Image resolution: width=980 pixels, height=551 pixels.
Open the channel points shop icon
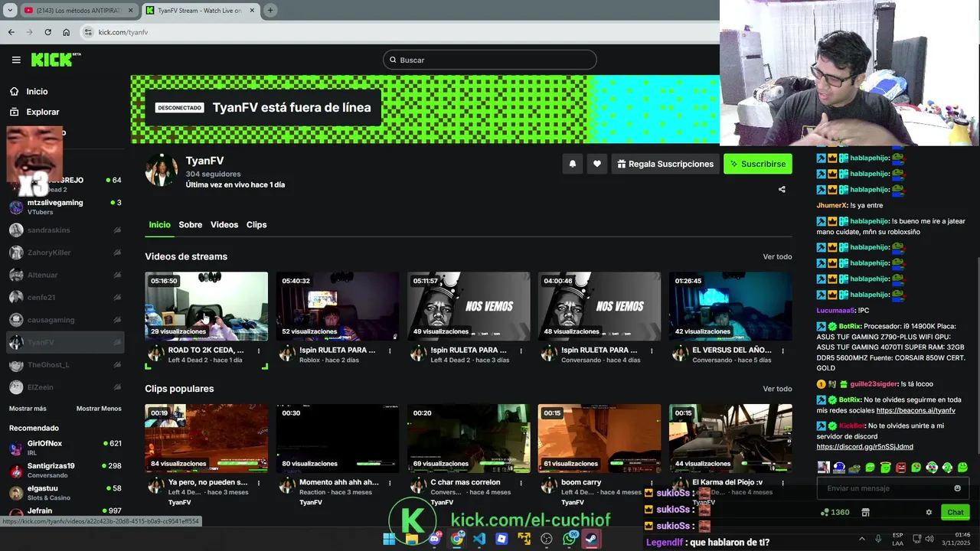[866, 512]
